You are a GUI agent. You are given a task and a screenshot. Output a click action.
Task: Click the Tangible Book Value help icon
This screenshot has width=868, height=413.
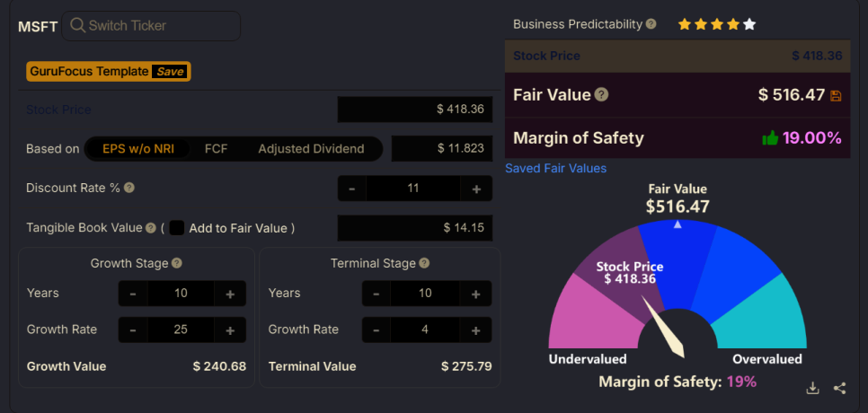(x=151, y=228)
